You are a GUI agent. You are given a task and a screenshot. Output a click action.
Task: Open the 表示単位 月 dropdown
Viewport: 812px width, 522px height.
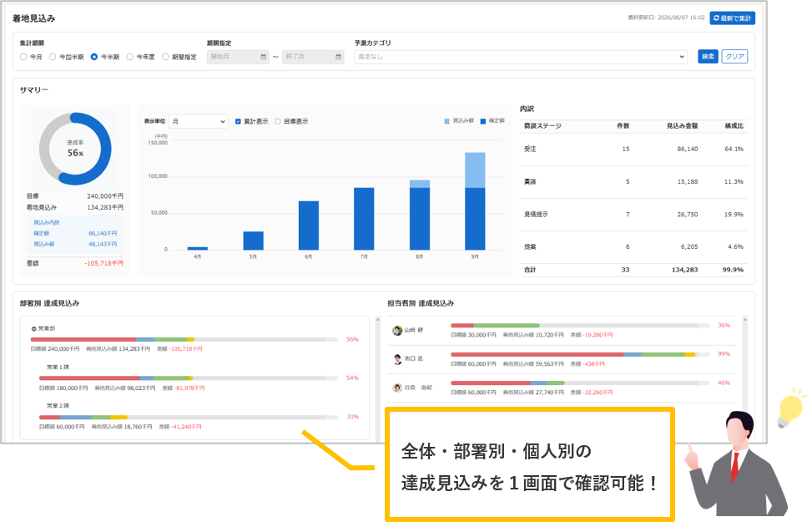(199, 121)
